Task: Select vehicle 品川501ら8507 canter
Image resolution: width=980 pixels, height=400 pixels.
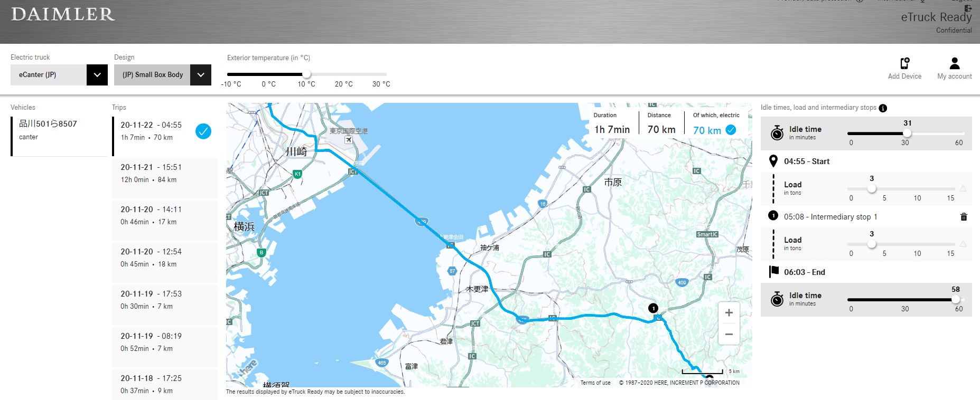Action: (58, 130)
